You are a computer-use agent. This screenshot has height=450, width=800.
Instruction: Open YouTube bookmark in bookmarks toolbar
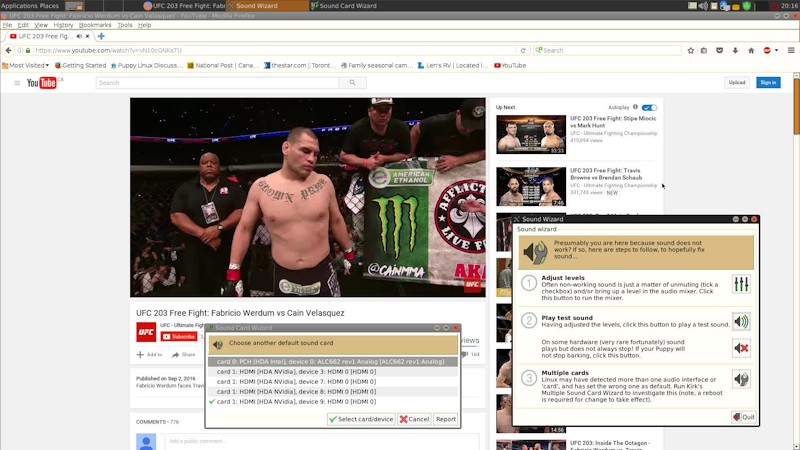point(510,65)
